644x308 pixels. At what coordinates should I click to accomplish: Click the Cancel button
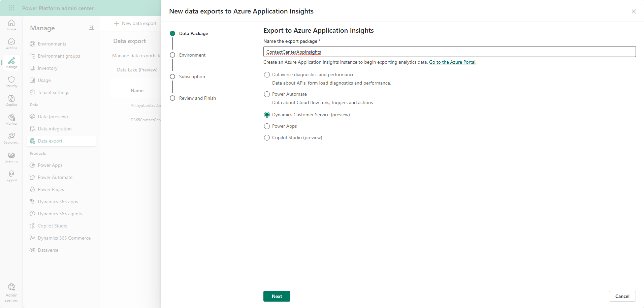622,296
